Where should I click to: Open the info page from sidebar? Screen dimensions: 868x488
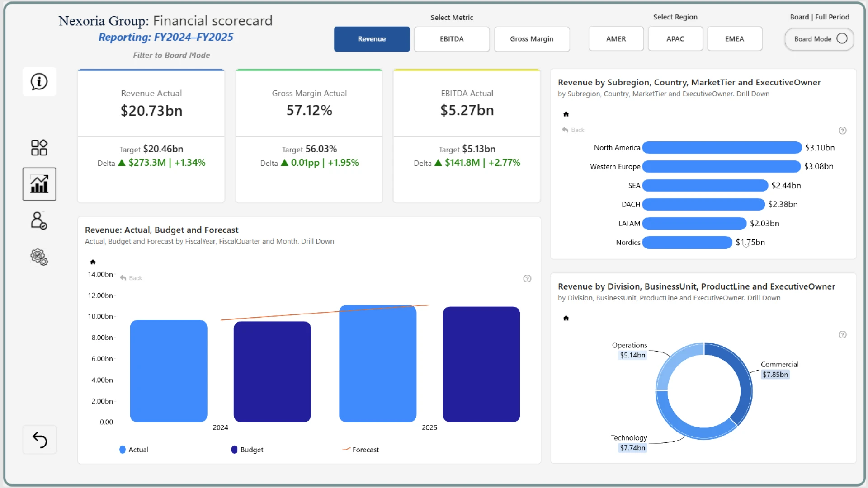coord(39,82)
